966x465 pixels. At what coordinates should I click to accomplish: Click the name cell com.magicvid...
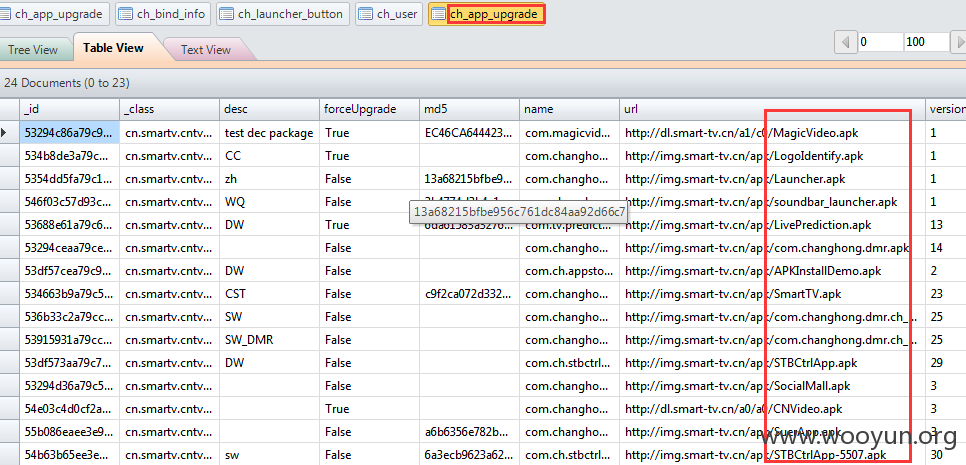570,132
